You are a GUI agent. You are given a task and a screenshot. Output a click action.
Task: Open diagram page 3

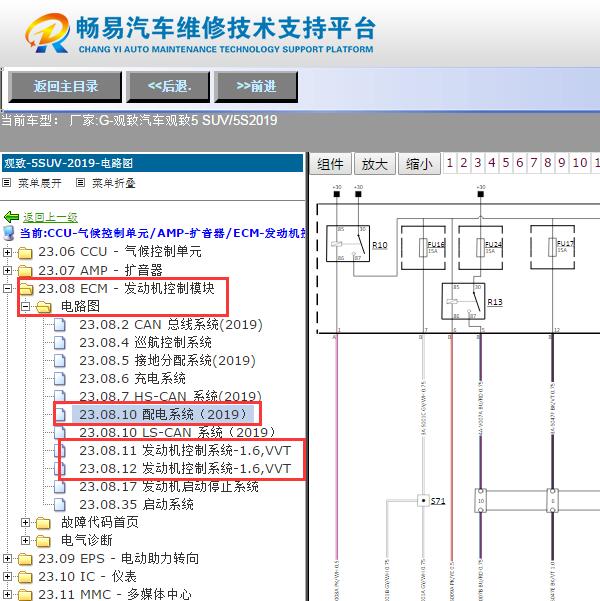point(478,163)
